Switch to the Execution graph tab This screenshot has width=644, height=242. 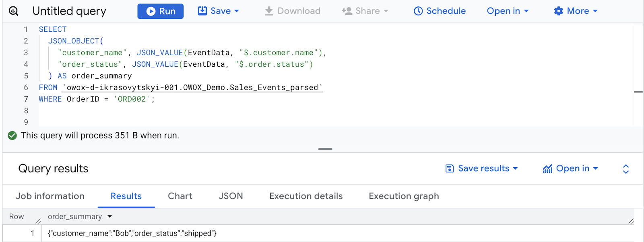click(x=404, y=196)
